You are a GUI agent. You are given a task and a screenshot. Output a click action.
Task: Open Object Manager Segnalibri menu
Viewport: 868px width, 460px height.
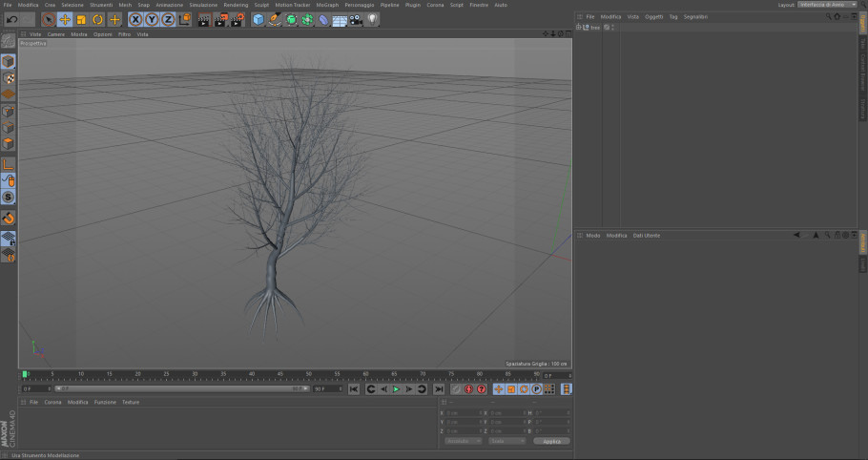pyautogui.click(x=695, y=16)
